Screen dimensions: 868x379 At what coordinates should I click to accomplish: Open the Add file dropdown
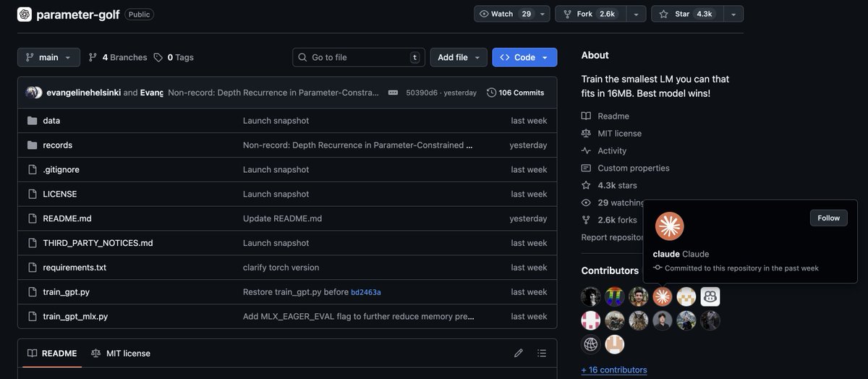(459, 57)
